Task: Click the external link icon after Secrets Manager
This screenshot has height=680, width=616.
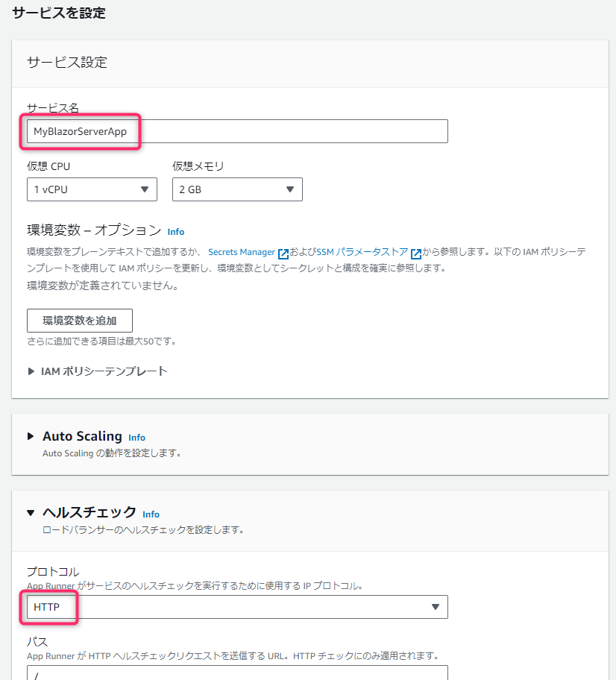Action: tap(283, 254)
